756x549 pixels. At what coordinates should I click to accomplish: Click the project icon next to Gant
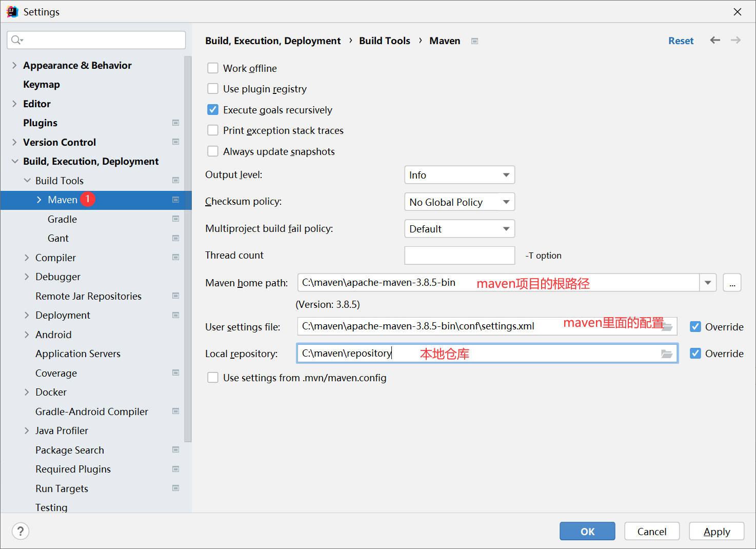[x=175, y=238]
